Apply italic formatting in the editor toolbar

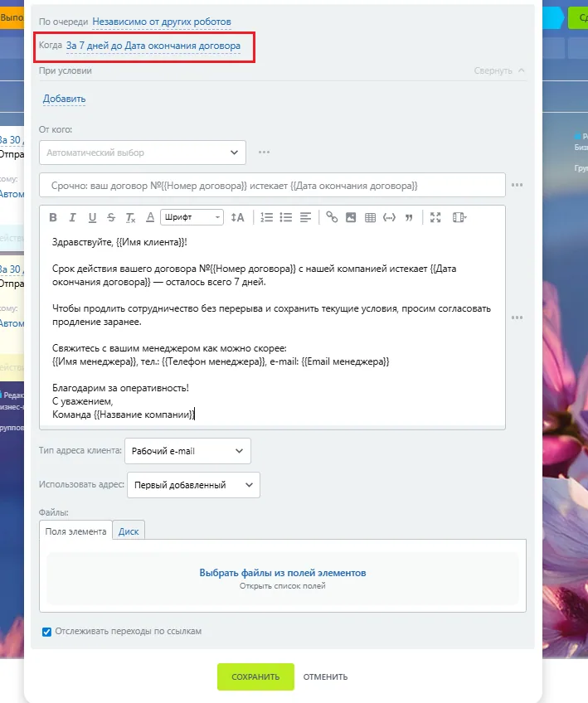coord(72,217)
